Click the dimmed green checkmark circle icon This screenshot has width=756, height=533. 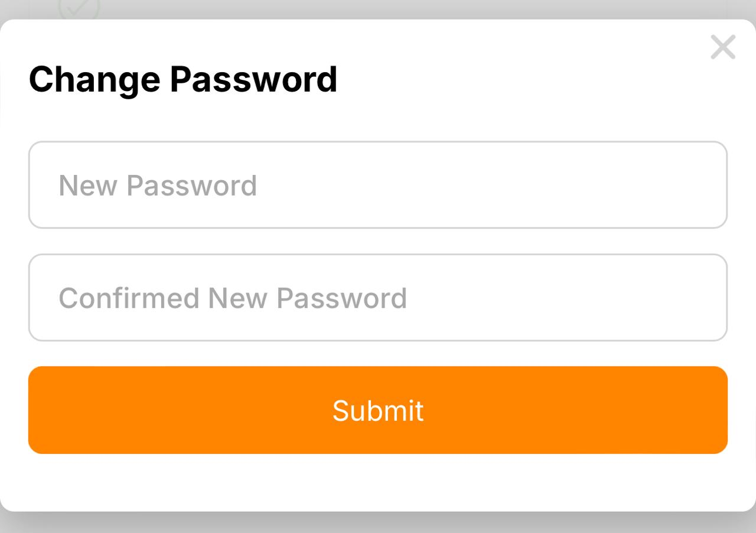pyautogui.click(x=79, y=8)
